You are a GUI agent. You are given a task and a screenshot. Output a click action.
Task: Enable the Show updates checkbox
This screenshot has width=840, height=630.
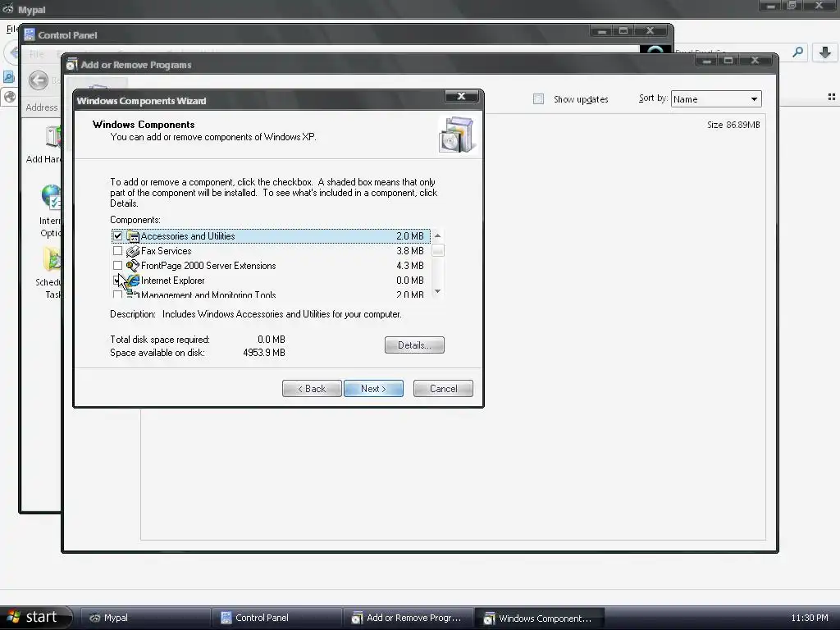coord(538,99)
